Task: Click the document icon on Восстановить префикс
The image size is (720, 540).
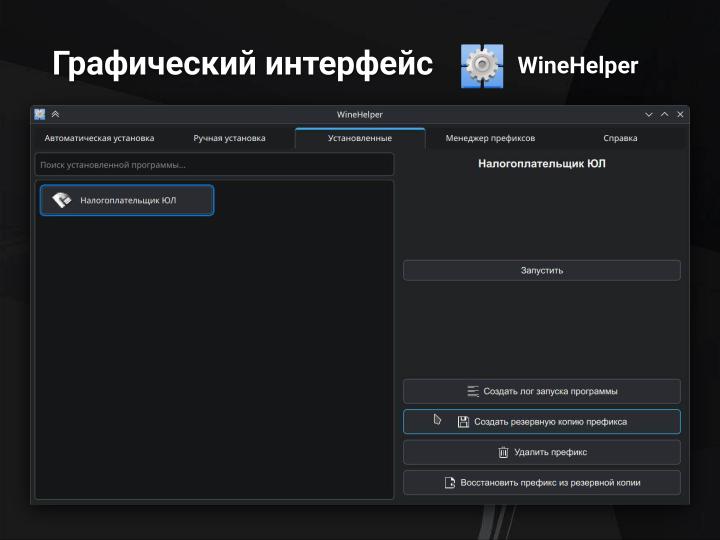Action: coord(450,483)
